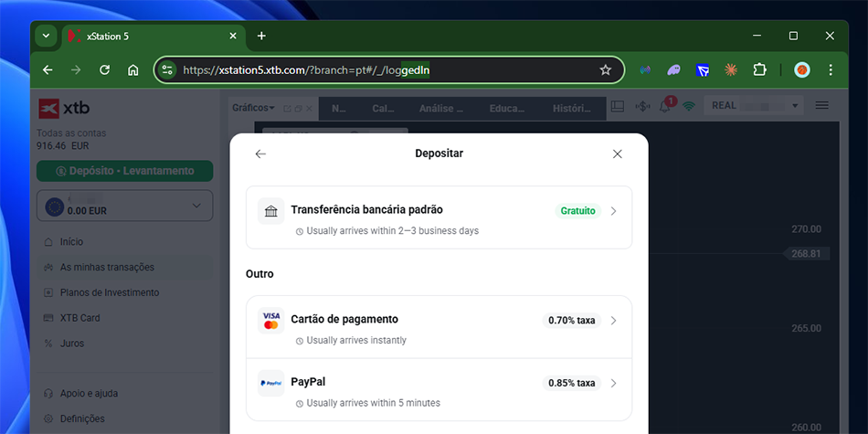Click the Depósito - Levantamento button
Image resolution: width=868 pixels, height=434 pixels.
(x=125, y=171)
